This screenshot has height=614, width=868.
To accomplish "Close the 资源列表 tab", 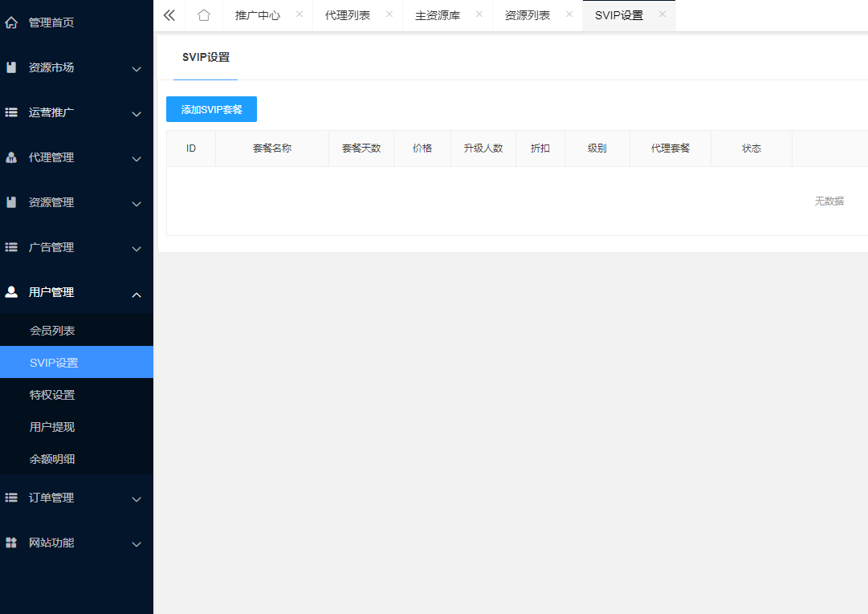I will click(x=569, y=14).
